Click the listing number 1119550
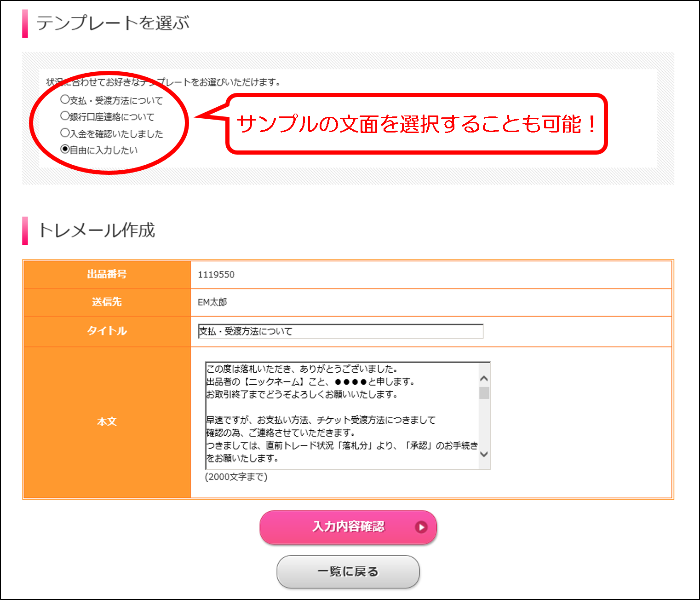Viewport: 700px width, 600px height. point(216,275)
